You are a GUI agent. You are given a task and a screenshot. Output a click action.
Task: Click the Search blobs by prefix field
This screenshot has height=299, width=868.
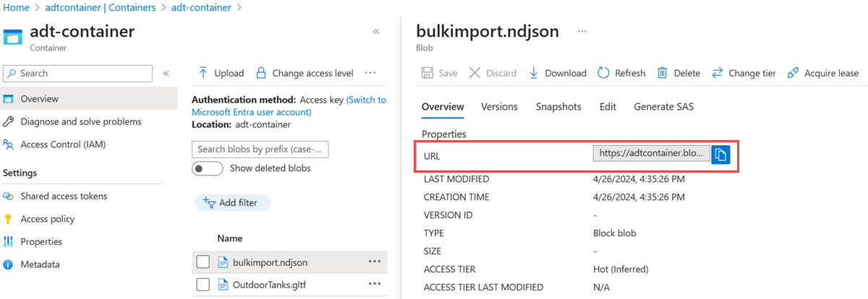click(x=260, y=149)
